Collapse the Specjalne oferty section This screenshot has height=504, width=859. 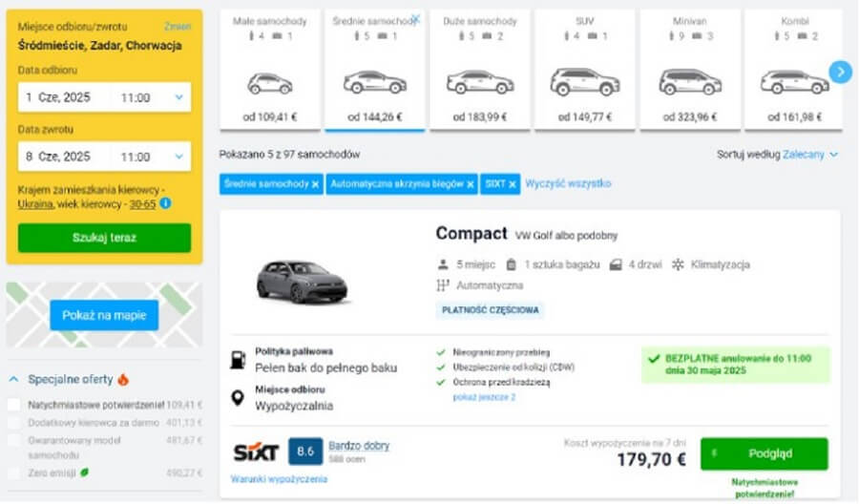tap(13, 378)
